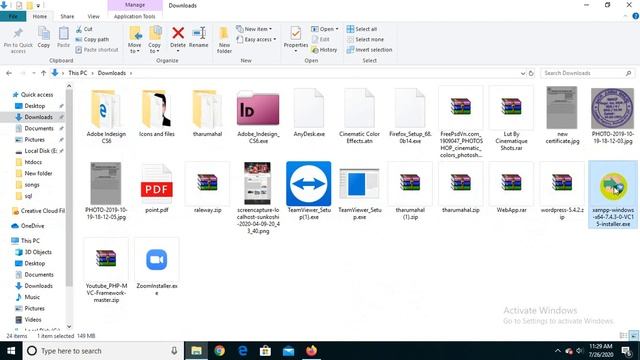
Task: Switch to the Share ribbon tab
Action: coord(67,16)
